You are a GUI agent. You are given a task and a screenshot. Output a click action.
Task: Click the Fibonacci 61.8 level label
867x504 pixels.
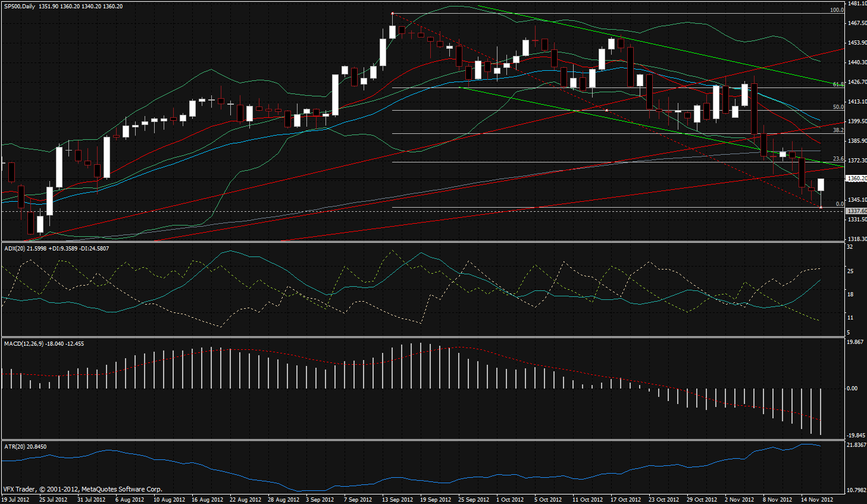pos(838,84)
